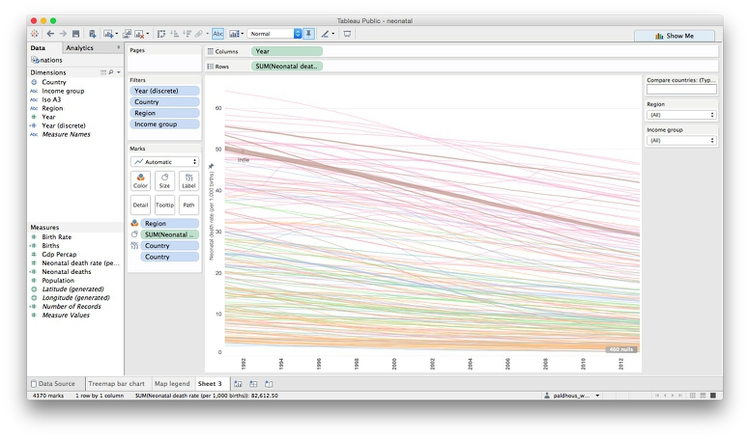Open the Treemap bar chart sheet tab
The height and width of the screenshot is (439, 750).
[x=114, y=383]
